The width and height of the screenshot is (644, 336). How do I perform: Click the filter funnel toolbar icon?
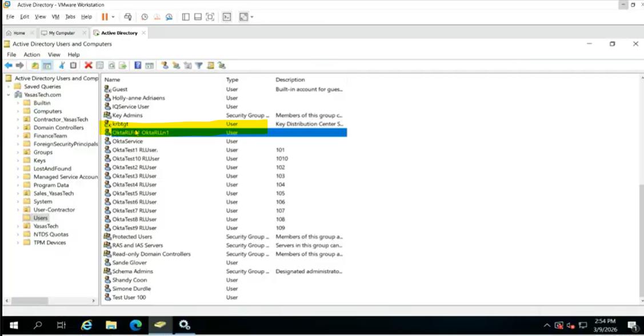coord(199,66)
